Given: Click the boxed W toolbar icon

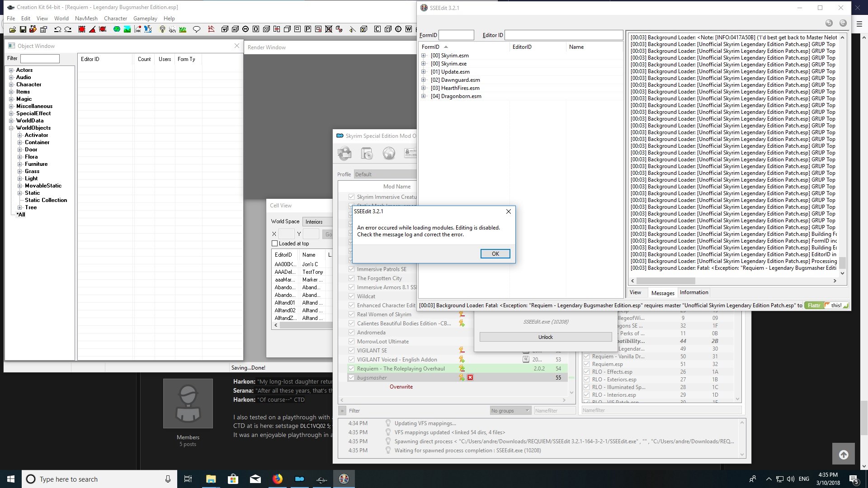Looking at the screenshot, I should pos(409,29).
